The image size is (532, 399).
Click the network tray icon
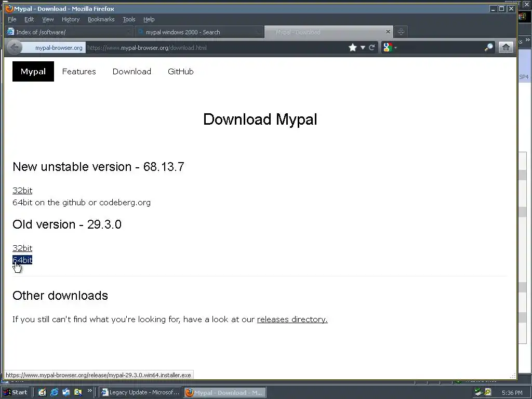tap(478, 392)
